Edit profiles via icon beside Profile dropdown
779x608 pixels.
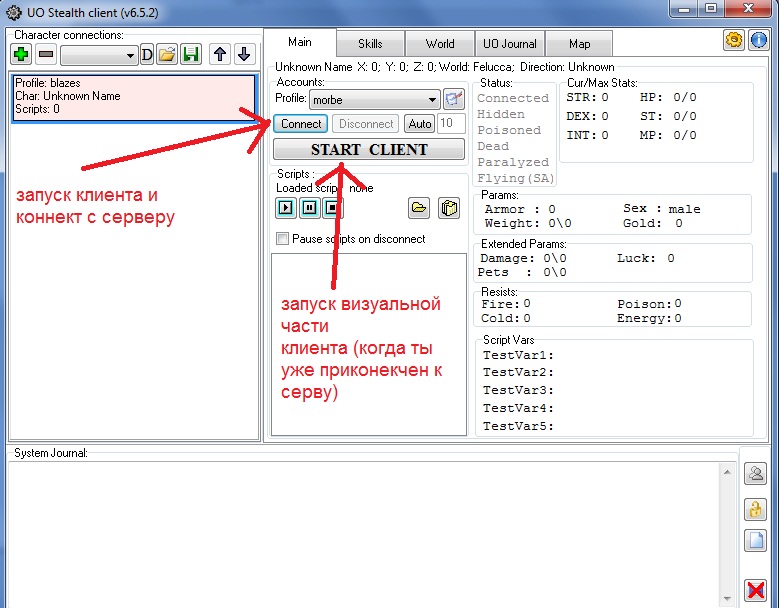pyautogui.click(x=454, y=99)
